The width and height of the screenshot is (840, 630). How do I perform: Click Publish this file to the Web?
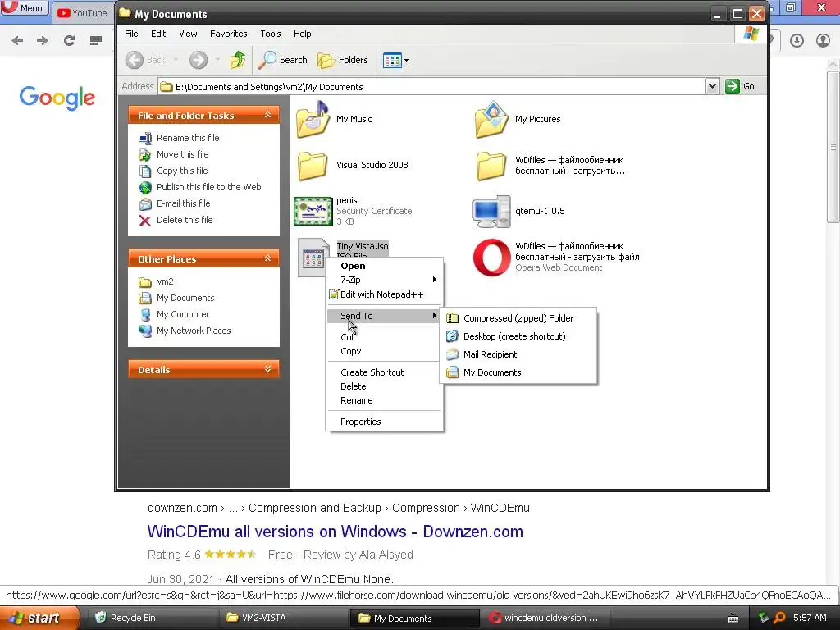click(208, 187)
